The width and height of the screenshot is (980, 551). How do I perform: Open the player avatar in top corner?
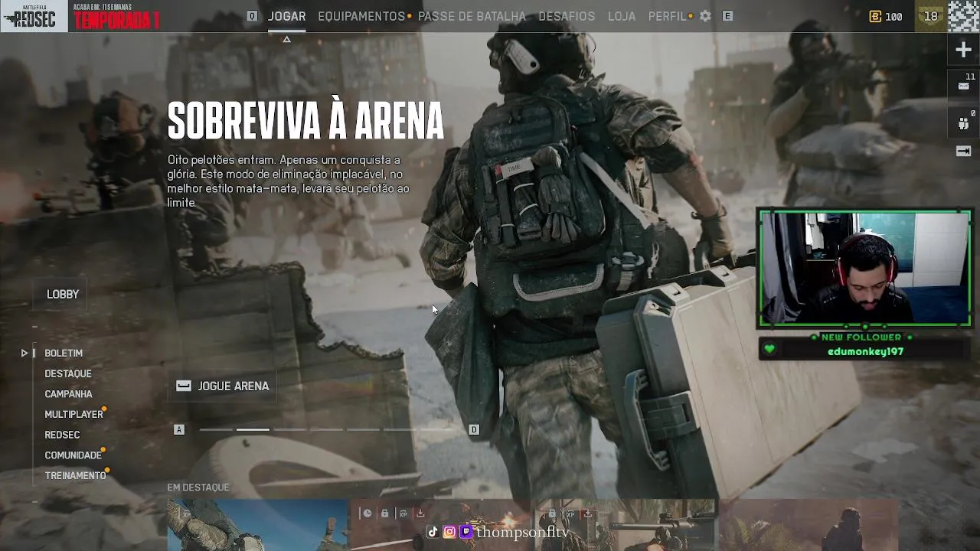pos(964,16)
